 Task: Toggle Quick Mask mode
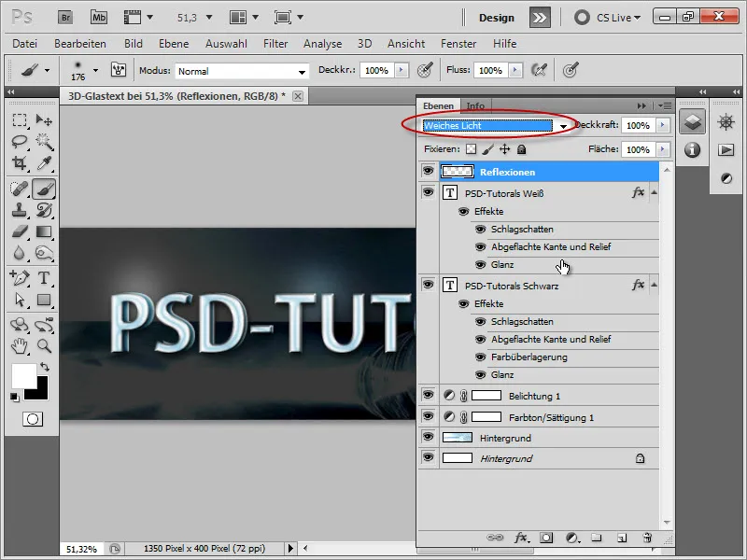(x=33, y=419)
